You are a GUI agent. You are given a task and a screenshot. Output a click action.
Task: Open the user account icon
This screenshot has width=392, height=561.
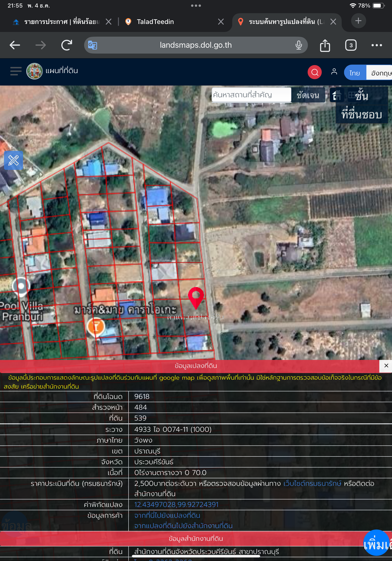tap(334, 72)
